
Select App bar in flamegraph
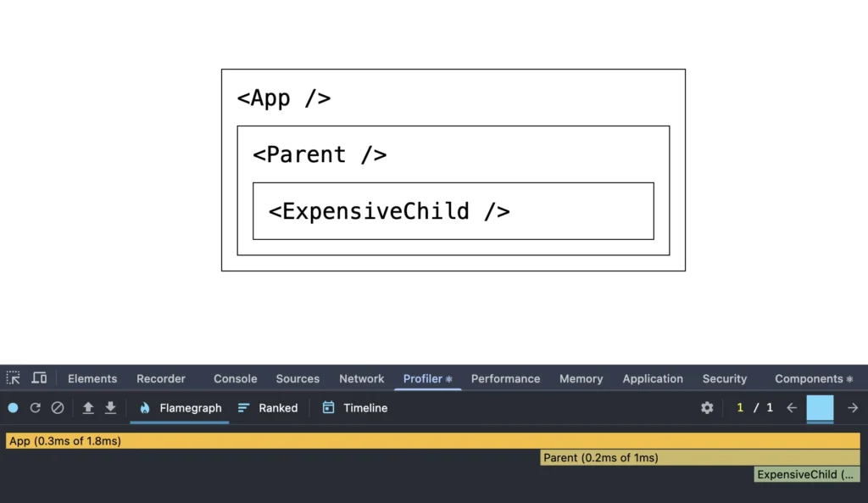433,441
